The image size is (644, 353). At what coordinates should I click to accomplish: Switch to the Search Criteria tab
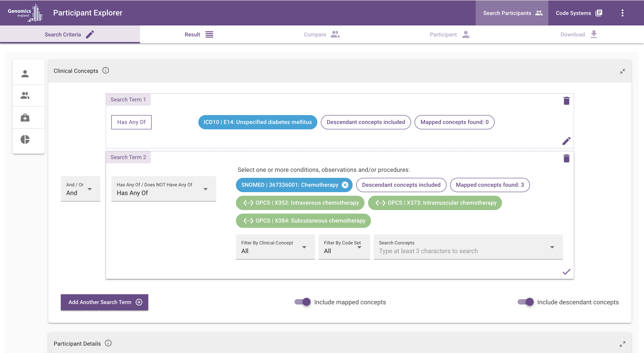[70, 34]
